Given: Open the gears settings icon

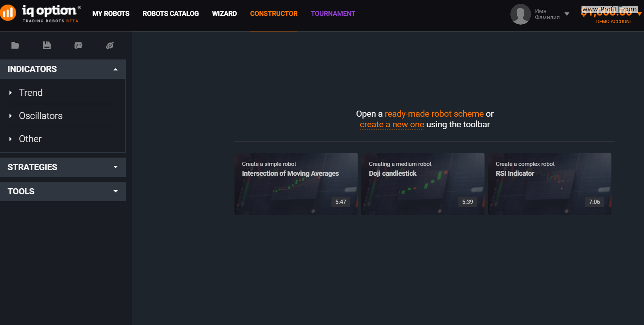Looking at the screenshot, I should (110, 45).
